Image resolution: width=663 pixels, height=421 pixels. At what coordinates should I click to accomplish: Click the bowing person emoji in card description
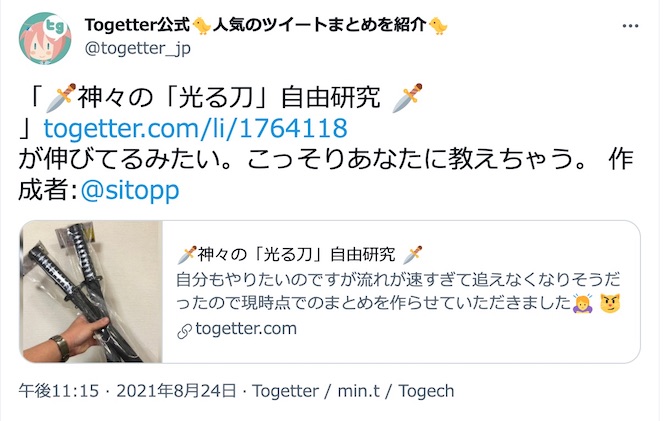point(583,303)
